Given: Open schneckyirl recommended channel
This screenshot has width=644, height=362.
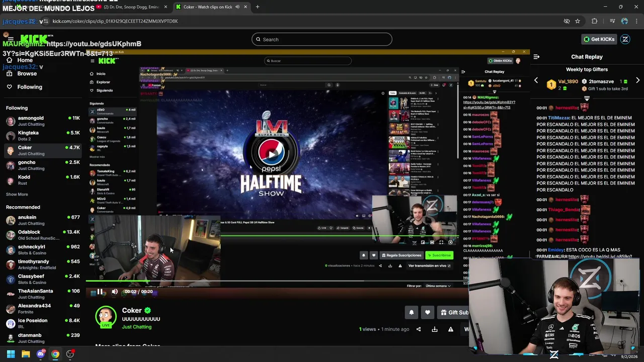Looking at the screenshot, I should (x=43, y=250).
